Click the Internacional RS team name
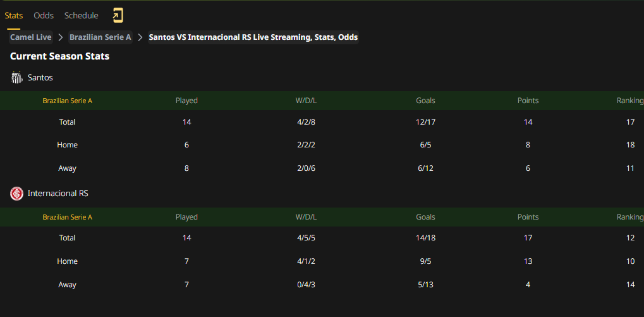The image size is (644, 317). (x=58, y=193)
